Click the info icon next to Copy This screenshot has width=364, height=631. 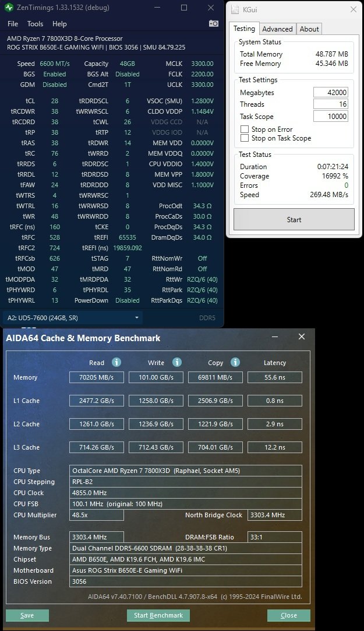(235, 362)
